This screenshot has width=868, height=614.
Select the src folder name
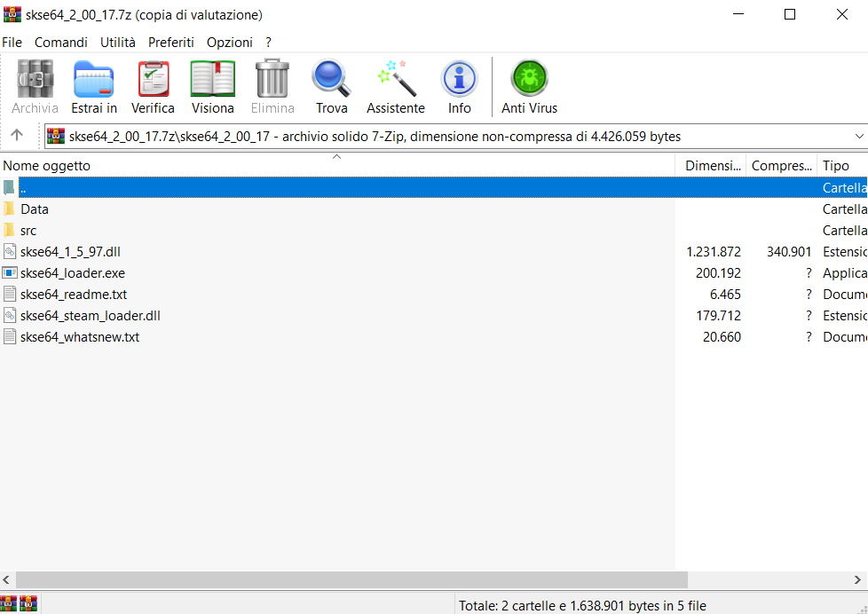pyautogui.click(x=28, y=231)
